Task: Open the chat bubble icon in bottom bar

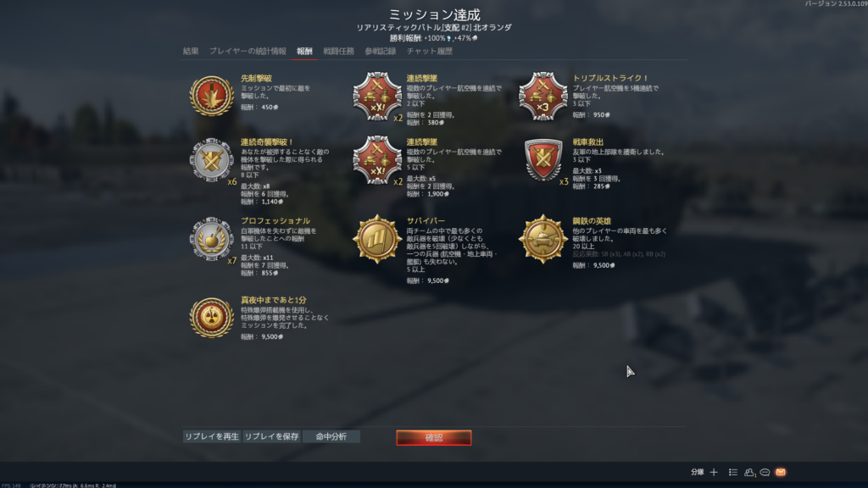Action: [x=765, y=472]
